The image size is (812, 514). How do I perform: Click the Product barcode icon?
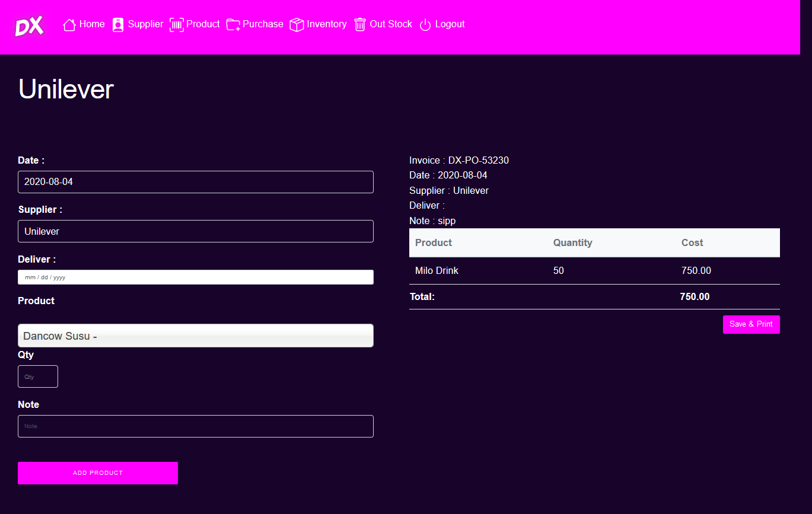click(x=177, y=25)
